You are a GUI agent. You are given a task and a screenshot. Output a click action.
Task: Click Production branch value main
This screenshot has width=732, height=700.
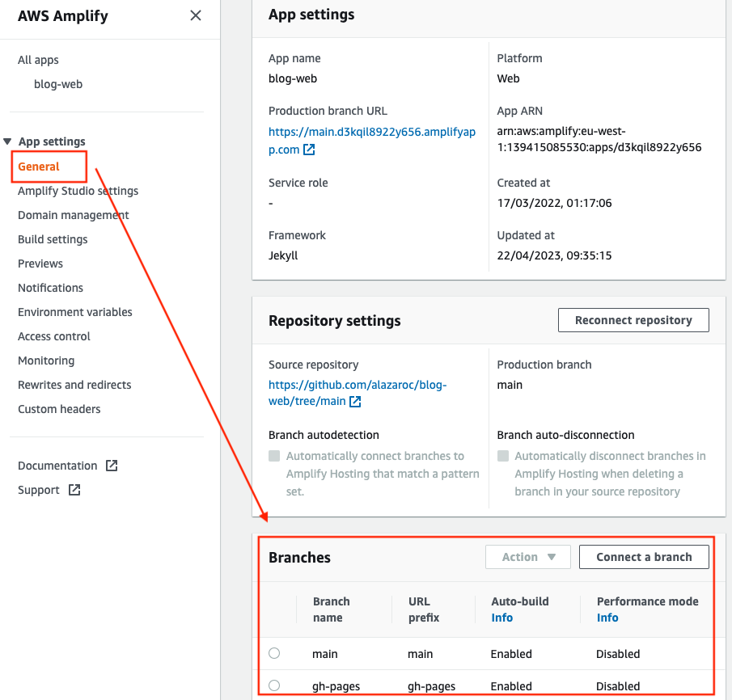tap(510, 385)
